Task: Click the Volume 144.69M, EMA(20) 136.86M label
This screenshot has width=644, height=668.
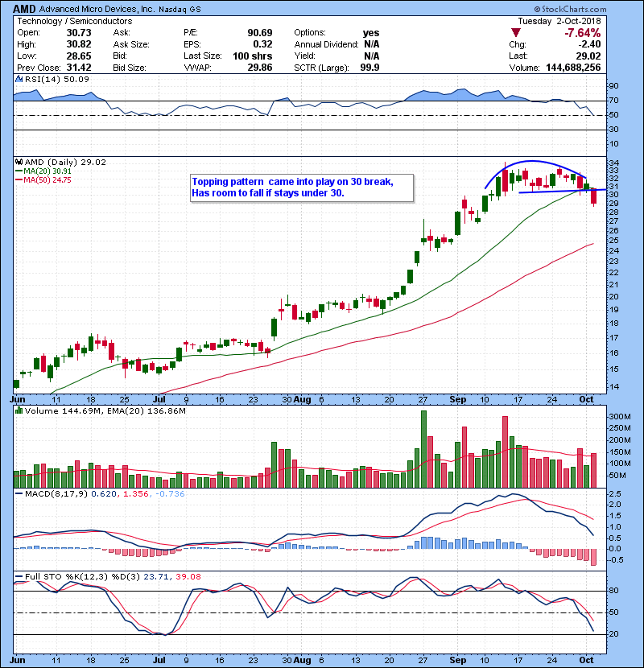Action: [105, 410]
